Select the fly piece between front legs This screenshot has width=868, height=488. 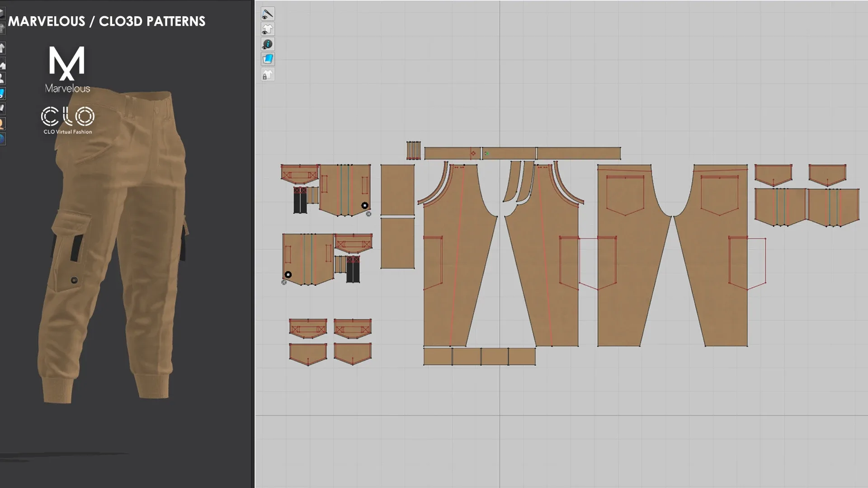coord(513,181)
